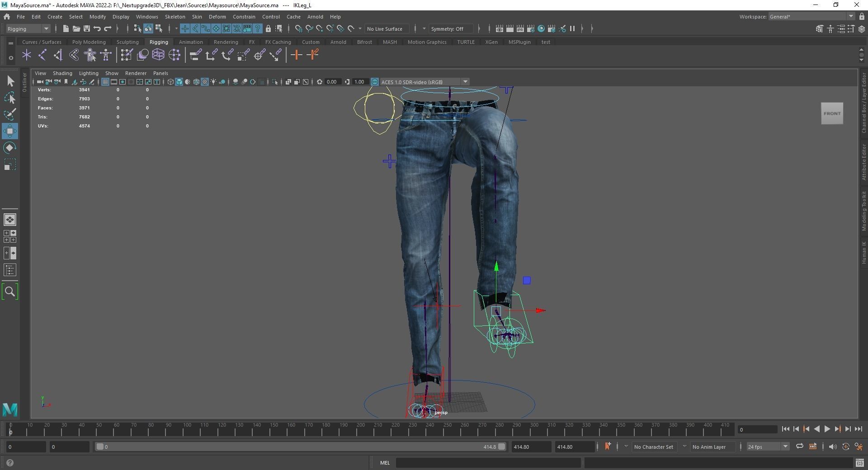This screenshot has width=868, height=470.
Task: Toggle playback loop icon
Action: click(799, 446)
